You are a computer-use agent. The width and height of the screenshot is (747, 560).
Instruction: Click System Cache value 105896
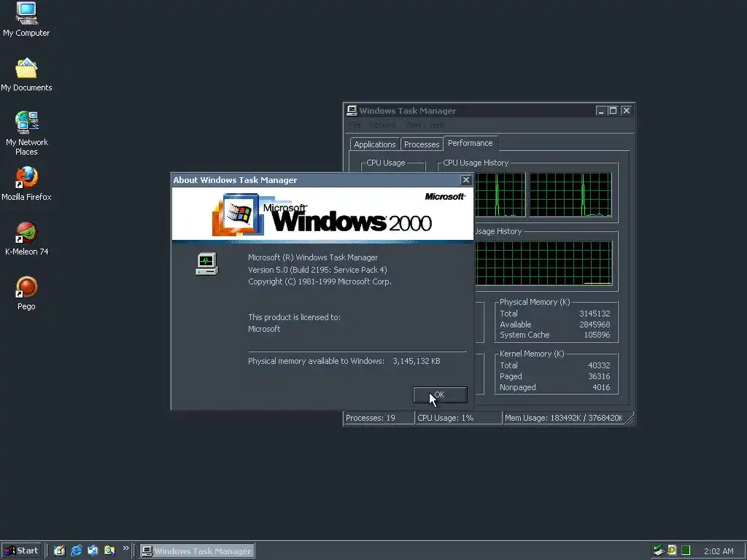597,335
